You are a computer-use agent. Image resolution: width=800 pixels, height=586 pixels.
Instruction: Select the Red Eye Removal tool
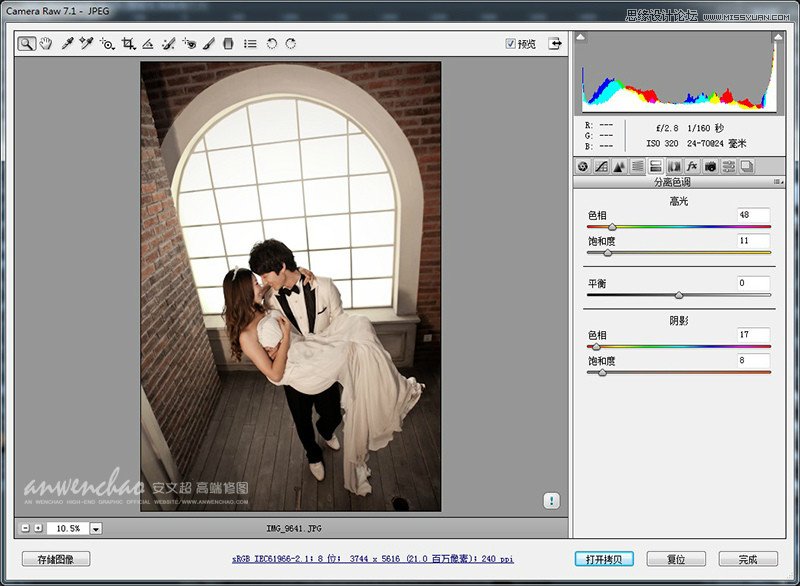point(190,43)
